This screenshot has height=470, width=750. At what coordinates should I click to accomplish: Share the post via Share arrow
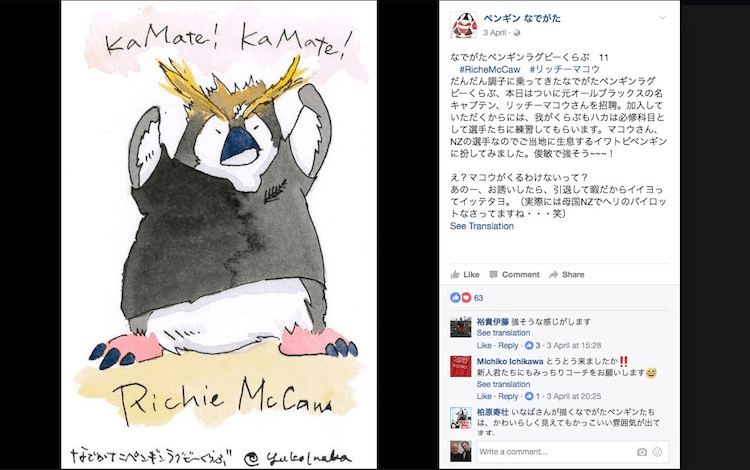pyautogui.click(x=567, y=274)
